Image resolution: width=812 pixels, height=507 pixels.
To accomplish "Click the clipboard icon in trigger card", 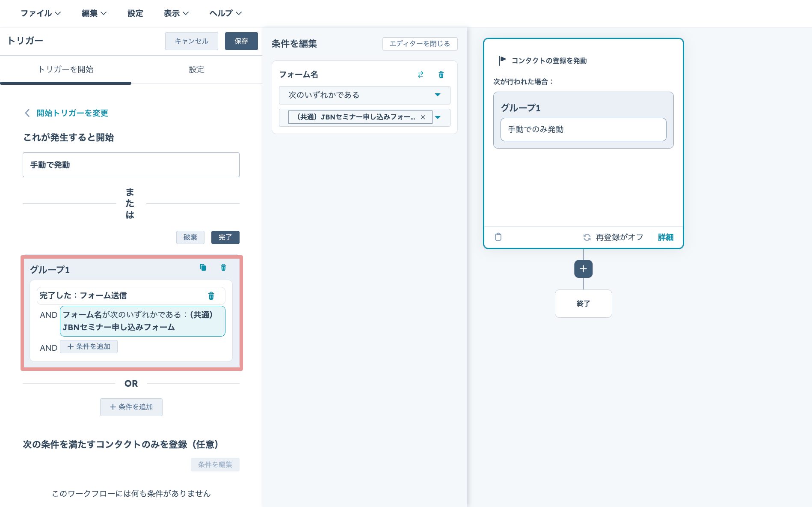I will coord(498,237).
